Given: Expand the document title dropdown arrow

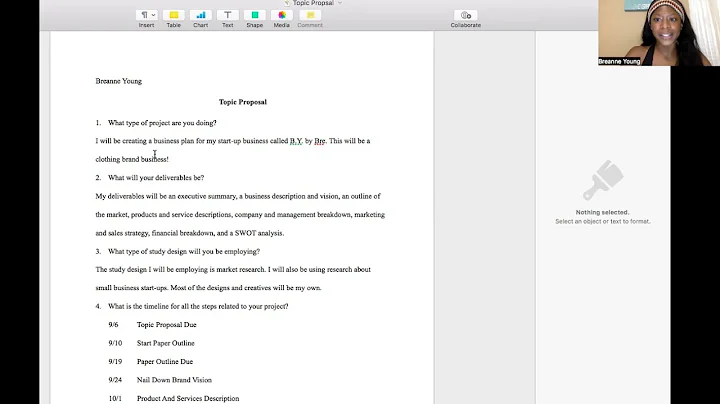Looking at the screenshot, I should pyautogui.click(x=340, y=3).
